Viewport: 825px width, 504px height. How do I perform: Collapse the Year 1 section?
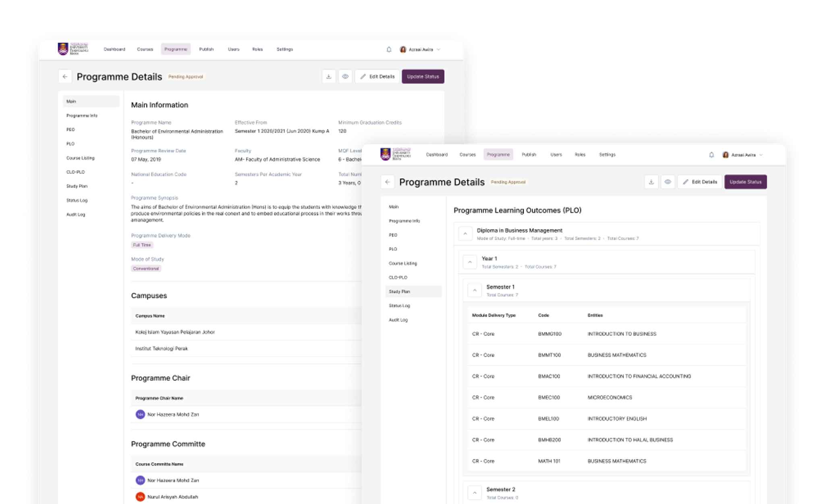[470, 262]
